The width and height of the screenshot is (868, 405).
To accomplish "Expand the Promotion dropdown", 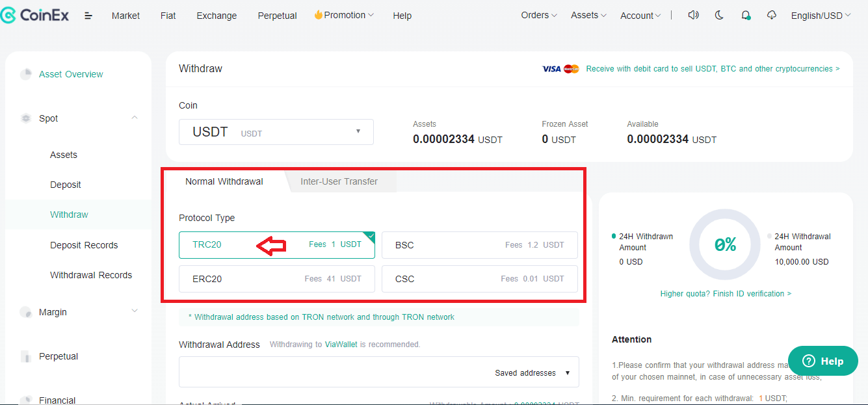I will [344, 15].
